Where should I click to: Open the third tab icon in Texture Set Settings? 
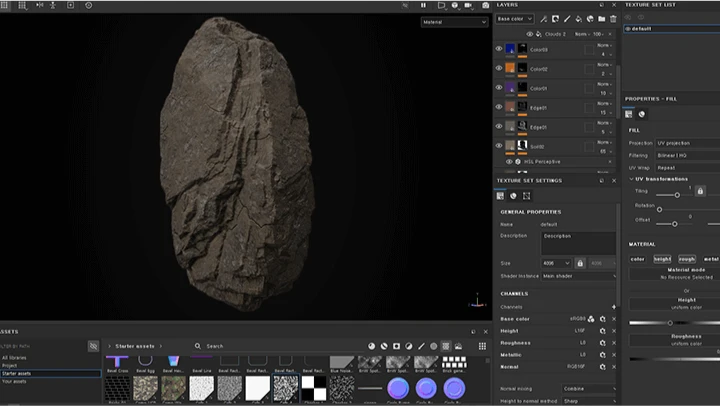tap(526, 196)
